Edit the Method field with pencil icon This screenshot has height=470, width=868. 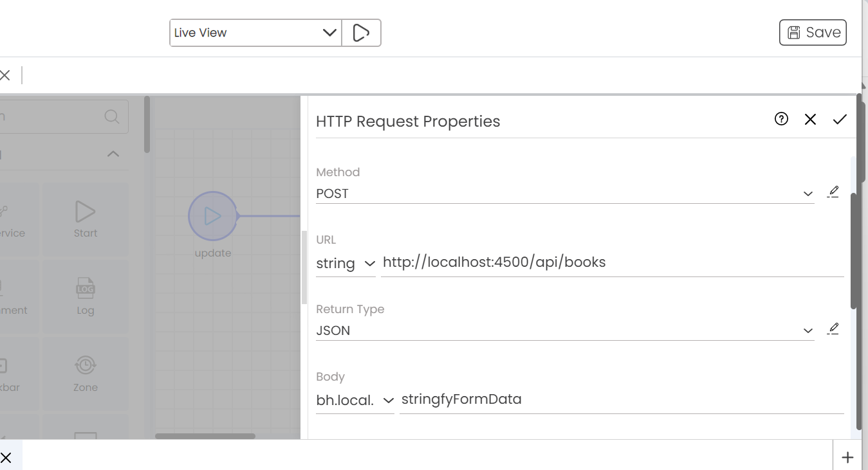tap(833, 192)
